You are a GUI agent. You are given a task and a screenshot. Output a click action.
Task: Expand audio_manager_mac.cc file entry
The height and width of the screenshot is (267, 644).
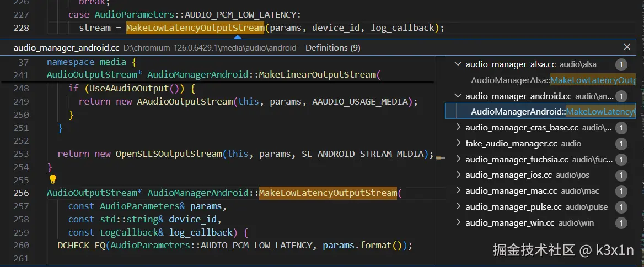458,190
